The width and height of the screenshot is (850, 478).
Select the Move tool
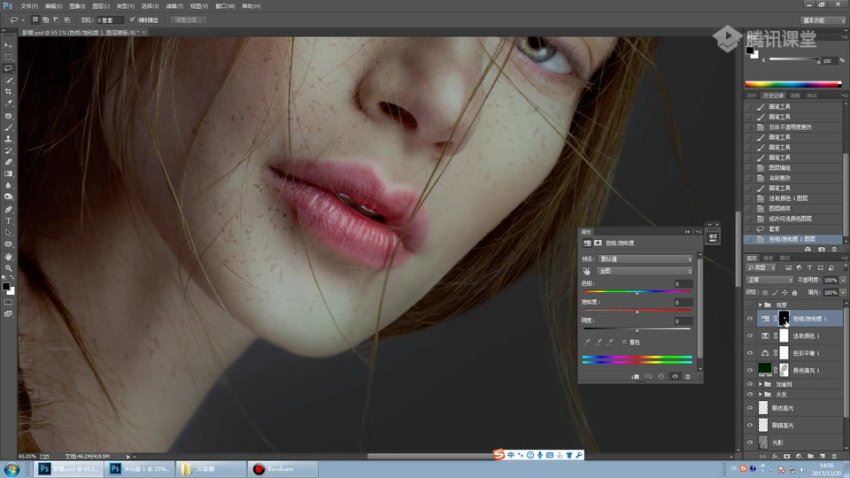coord(8,46)
